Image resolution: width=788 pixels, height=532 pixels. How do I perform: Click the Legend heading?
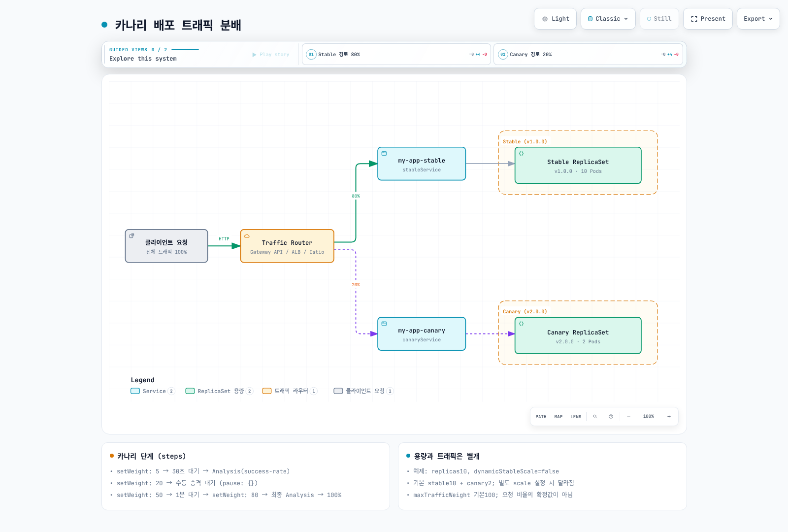click(x=143, y=380)
